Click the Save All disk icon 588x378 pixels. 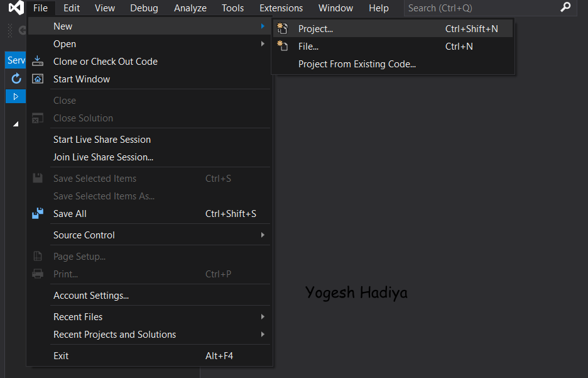[38, 214]
